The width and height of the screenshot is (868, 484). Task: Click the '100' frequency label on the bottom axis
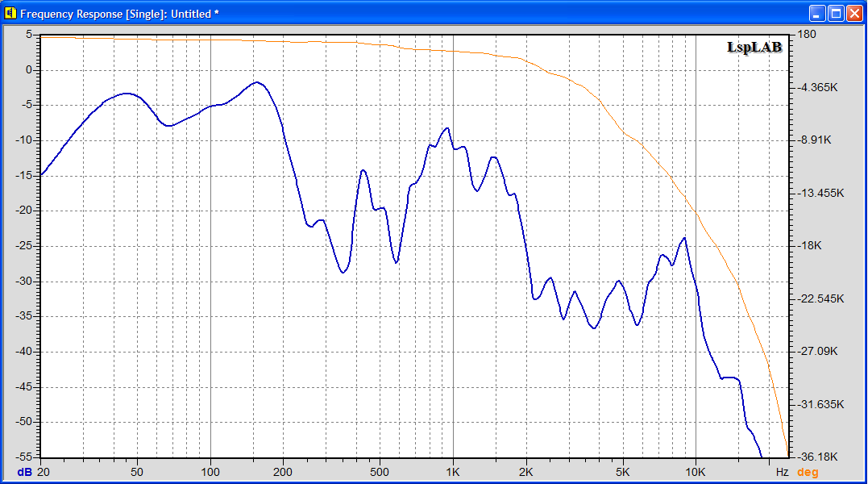[210, 473]
